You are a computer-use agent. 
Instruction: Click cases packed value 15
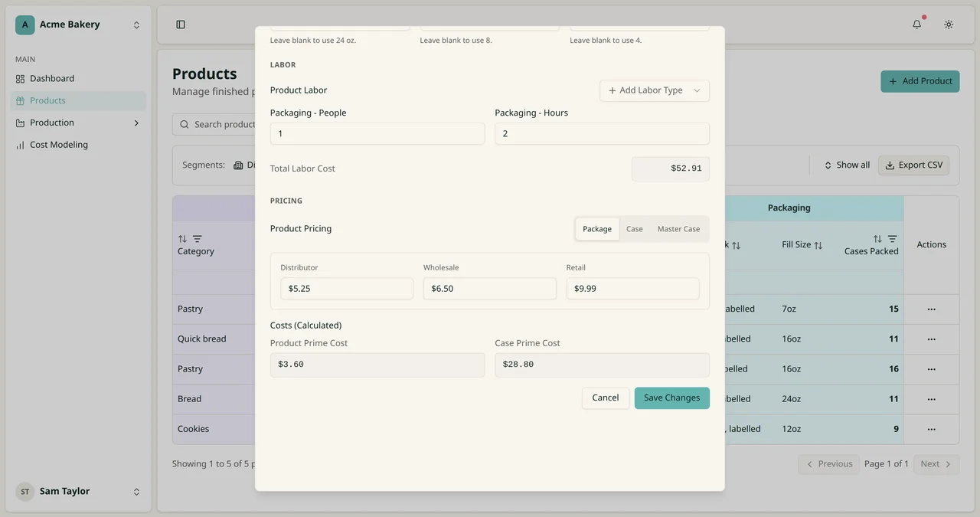click(893, 309)
